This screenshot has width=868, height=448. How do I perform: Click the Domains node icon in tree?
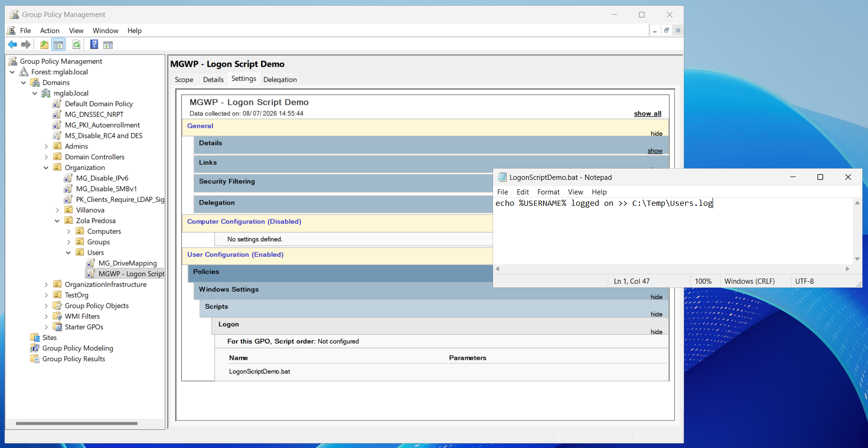(35, 83)
